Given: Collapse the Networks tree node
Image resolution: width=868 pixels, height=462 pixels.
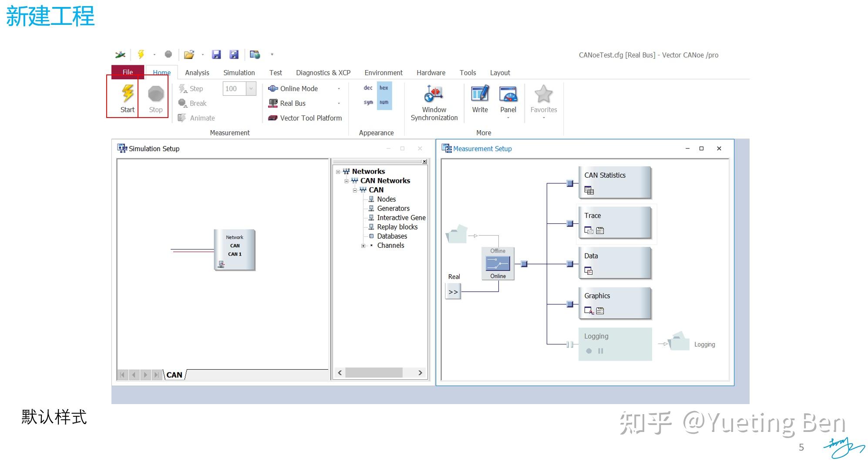Looking at the screenshot, I should [338, 172].
